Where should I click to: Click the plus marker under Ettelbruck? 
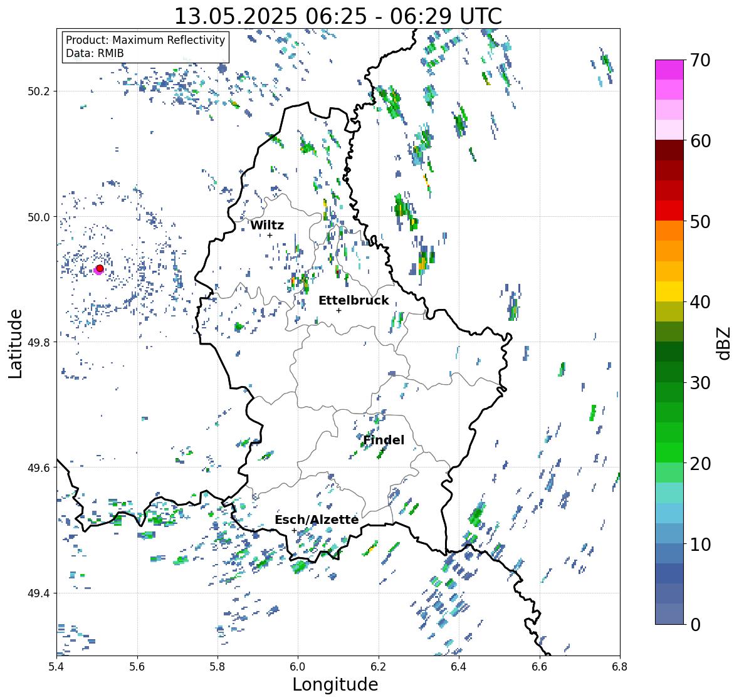[x=338, y=310]
